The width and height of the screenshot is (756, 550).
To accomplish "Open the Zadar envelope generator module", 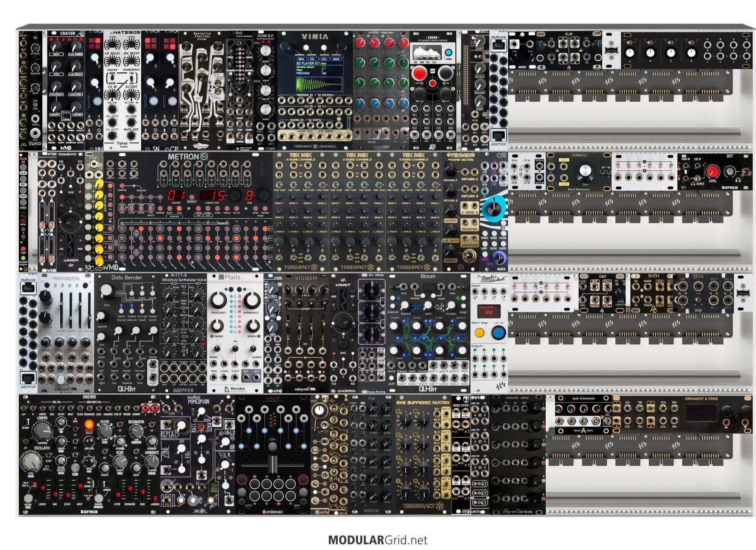I will (433, 91).
